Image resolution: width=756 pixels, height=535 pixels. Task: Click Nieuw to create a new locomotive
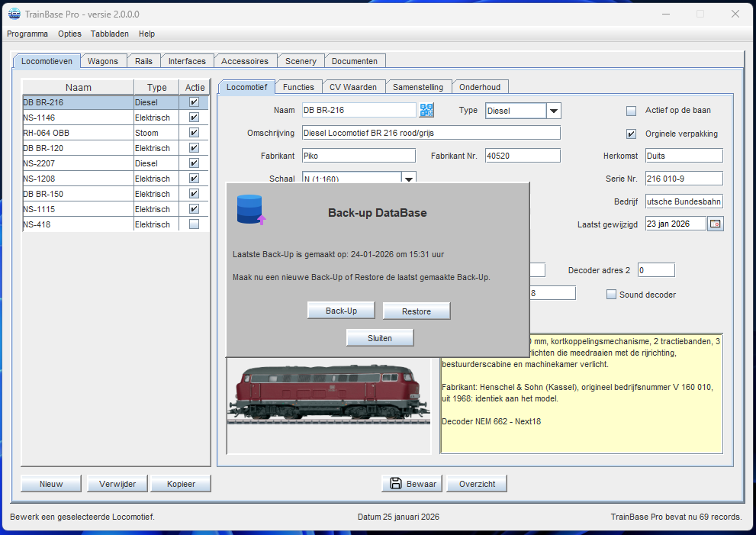pyautogui.click(x=50, y=483)
